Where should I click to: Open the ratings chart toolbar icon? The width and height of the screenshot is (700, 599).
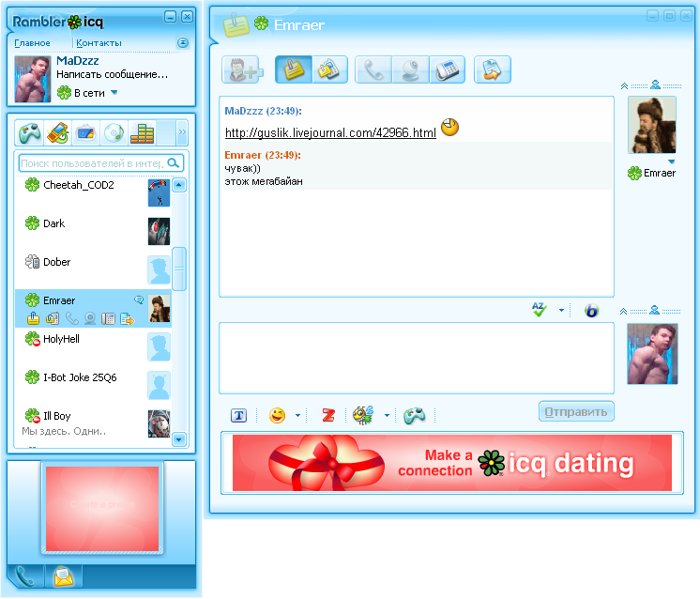click(x=142, y=132)
